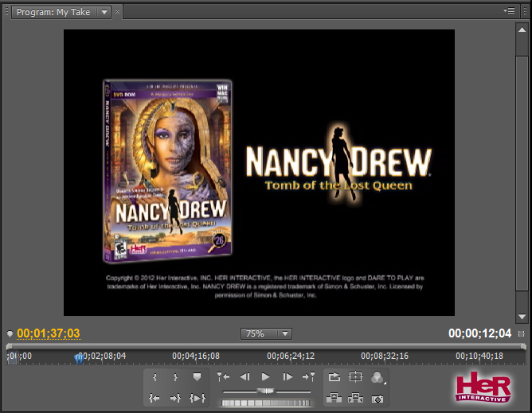Click the Nancy Drew game box image
The width and height of the screenshot is (532, 413).
click(x=167, y=171)
